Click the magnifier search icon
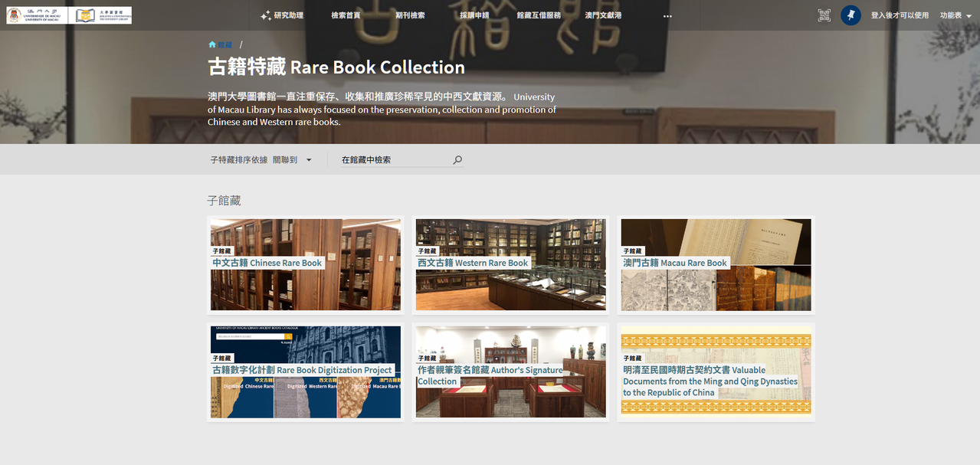 tap(457, 160)
